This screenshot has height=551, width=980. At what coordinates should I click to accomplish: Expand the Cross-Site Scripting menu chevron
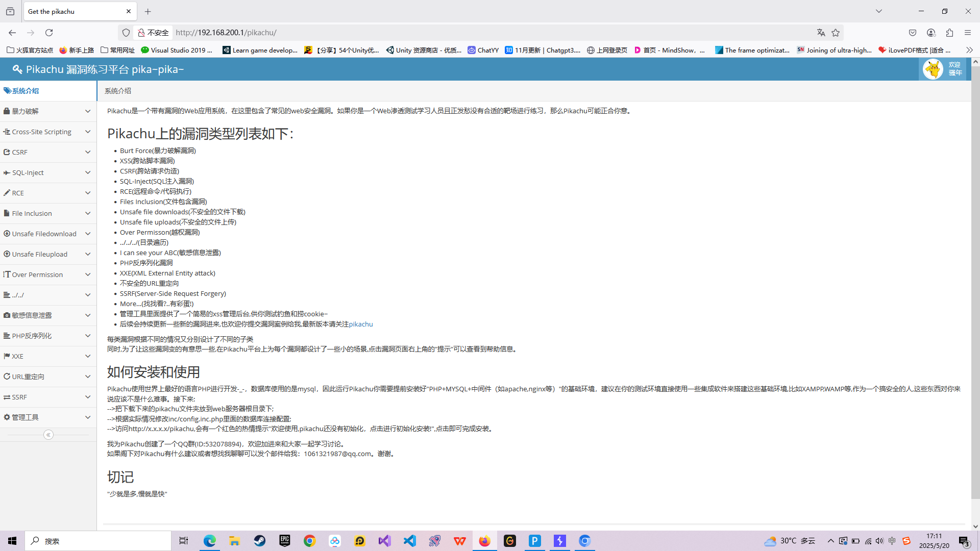pos(88,132)
